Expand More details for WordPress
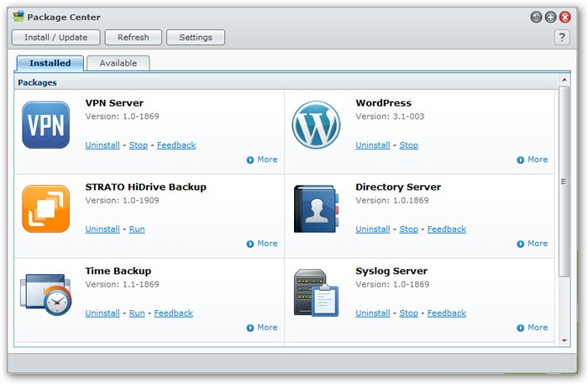 538,160
